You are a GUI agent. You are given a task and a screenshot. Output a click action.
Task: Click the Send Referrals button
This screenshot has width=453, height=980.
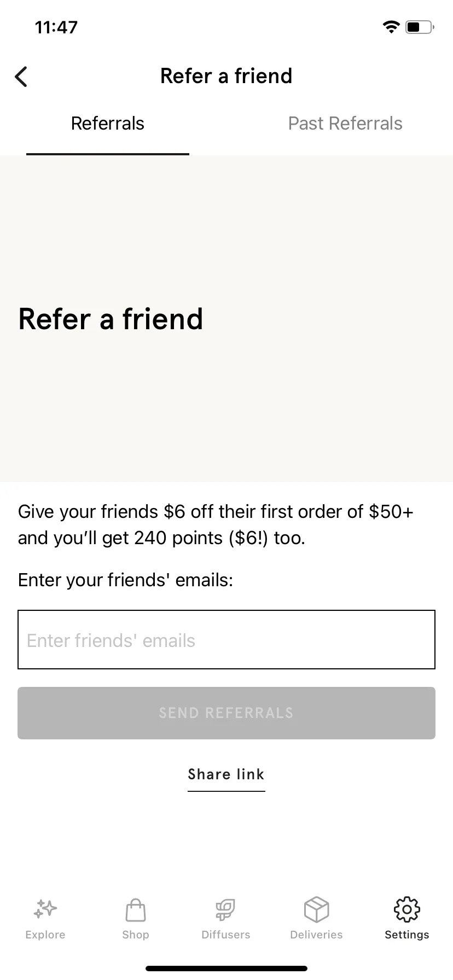click(x=226, y=713)
